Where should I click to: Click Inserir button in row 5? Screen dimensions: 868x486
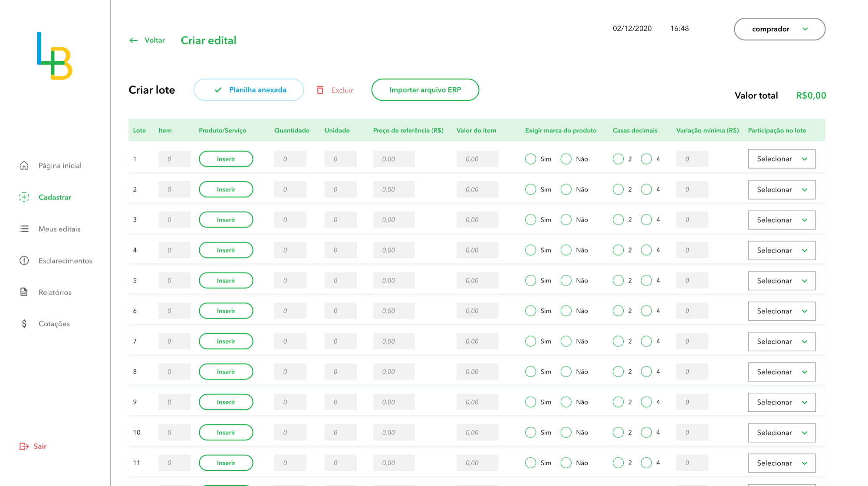[226, 280]
